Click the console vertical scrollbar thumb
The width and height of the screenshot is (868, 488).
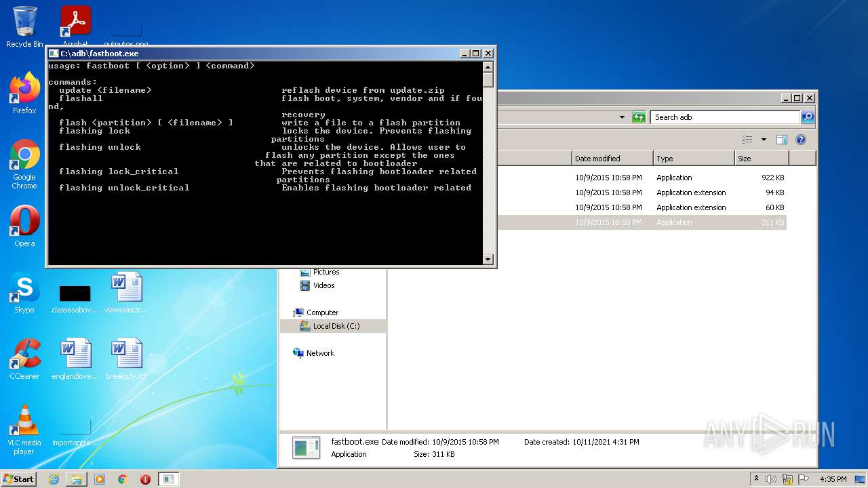pyautogui.click(x=488, y=79)
